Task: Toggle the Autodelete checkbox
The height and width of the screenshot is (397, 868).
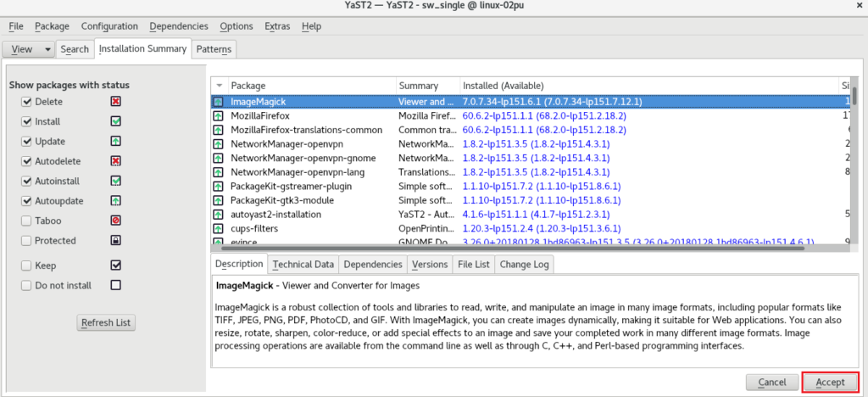Action: (26, 162)
